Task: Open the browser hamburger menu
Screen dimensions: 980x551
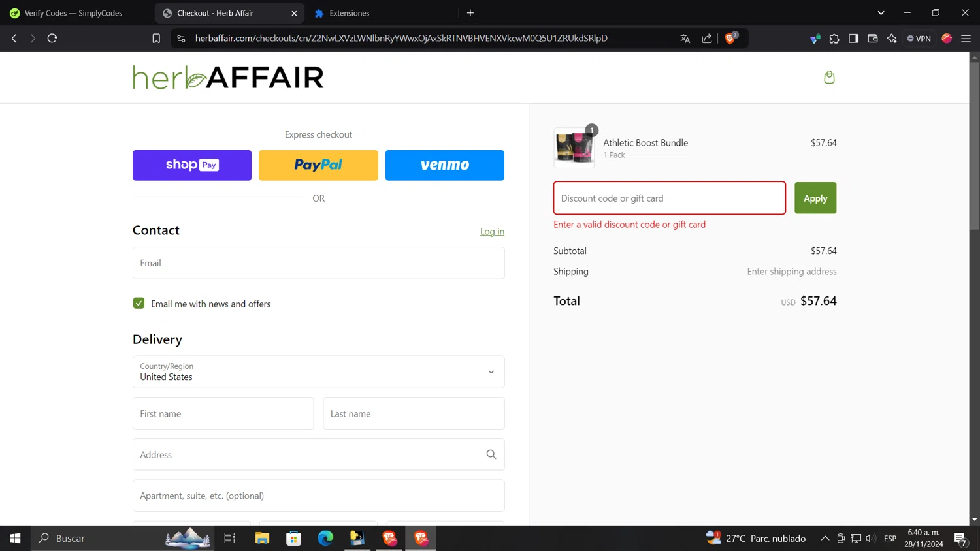Action: click(x=966, y=39)
